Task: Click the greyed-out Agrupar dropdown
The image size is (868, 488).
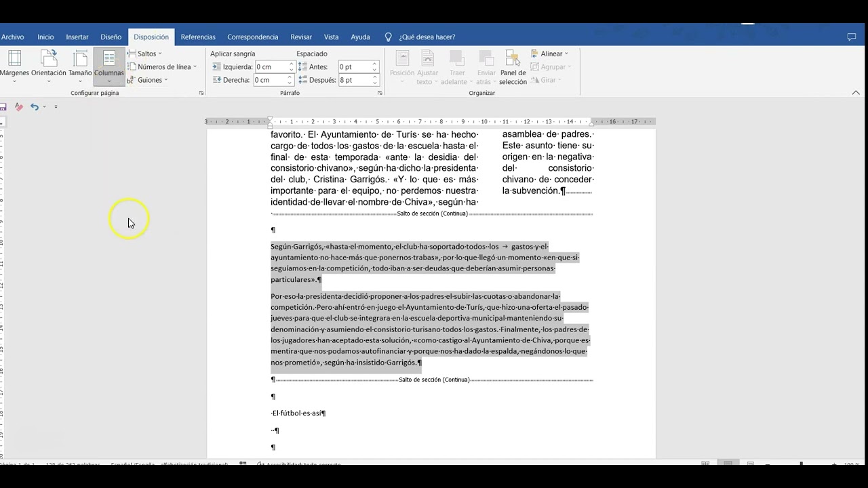Action: point(551,66)
